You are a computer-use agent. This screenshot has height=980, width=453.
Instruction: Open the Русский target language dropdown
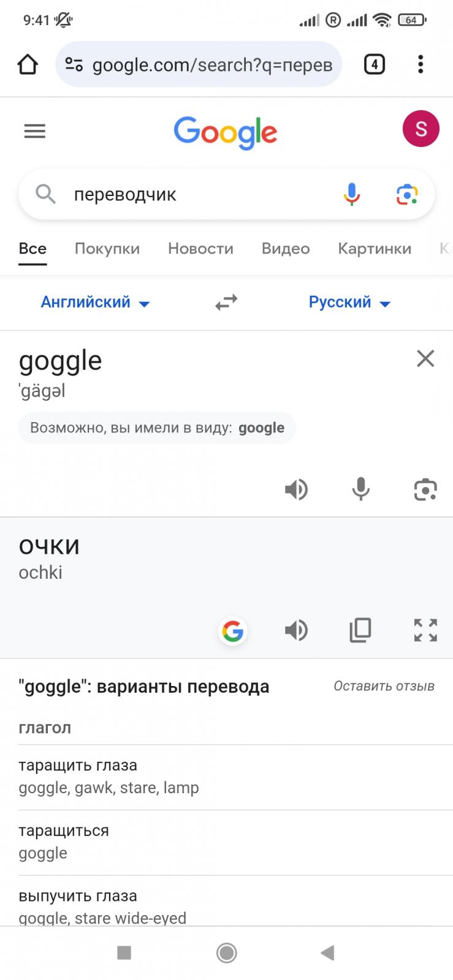[349, 302]
